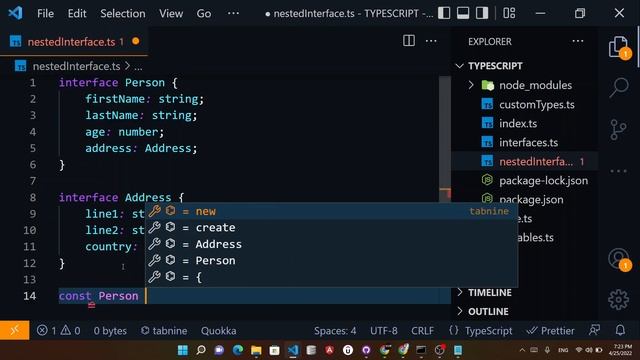Open Customize Layout icon
The image size is (640, 360).
tap(509, 13)
